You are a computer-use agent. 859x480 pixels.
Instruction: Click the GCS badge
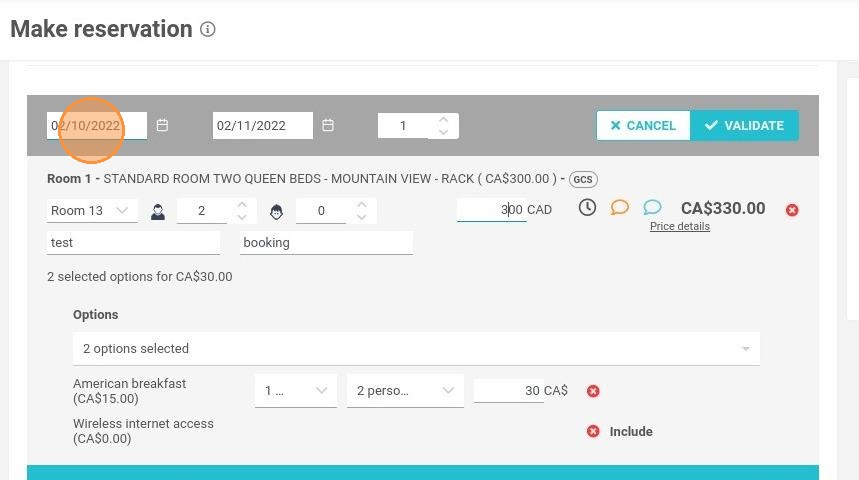(x=583, y=179)
